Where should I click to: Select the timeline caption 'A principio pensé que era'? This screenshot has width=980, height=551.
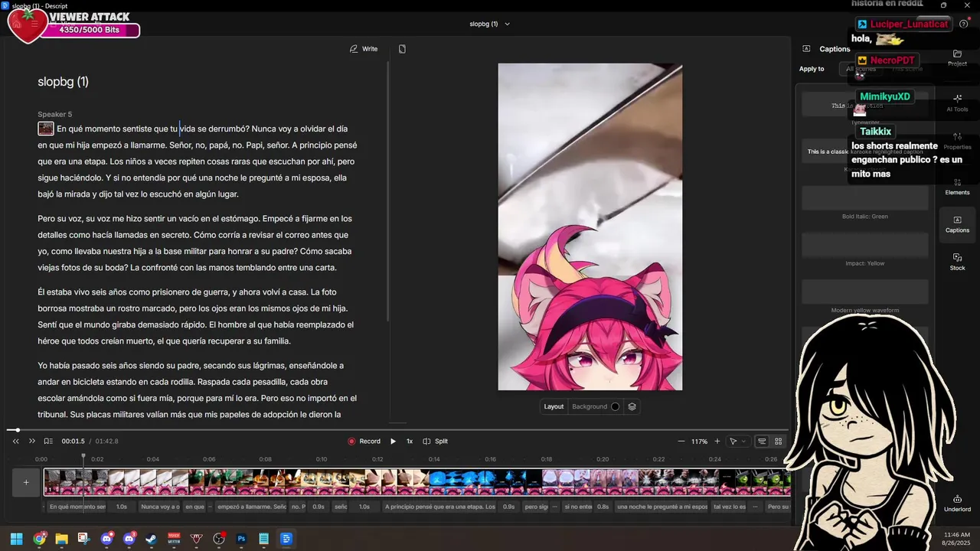439,507
